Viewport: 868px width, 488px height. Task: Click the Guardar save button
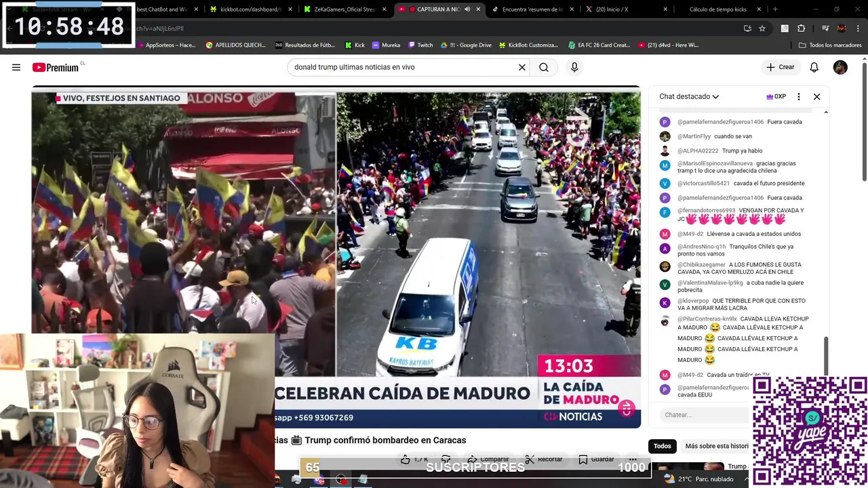click(x=596, y=460)
